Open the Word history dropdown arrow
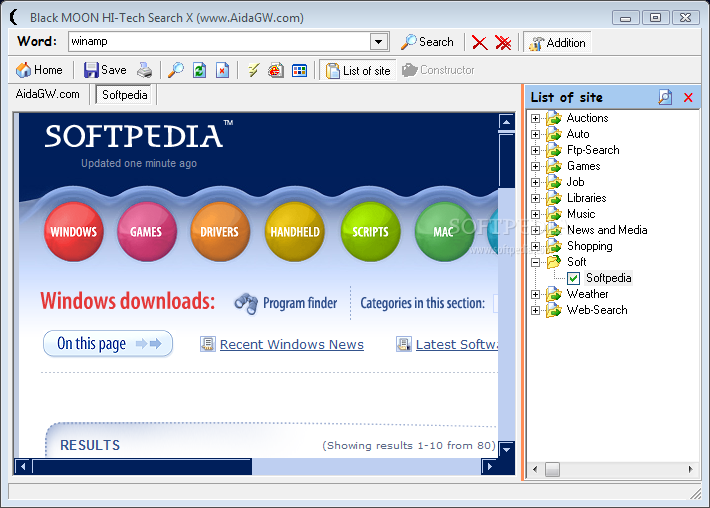 point(379,42)
